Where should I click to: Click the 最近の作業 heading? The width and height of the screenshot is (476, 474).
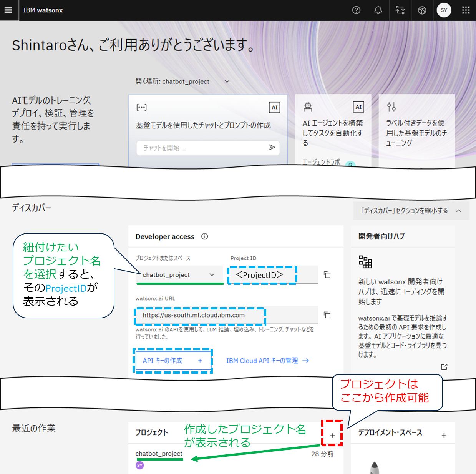(x=34, y=428)
